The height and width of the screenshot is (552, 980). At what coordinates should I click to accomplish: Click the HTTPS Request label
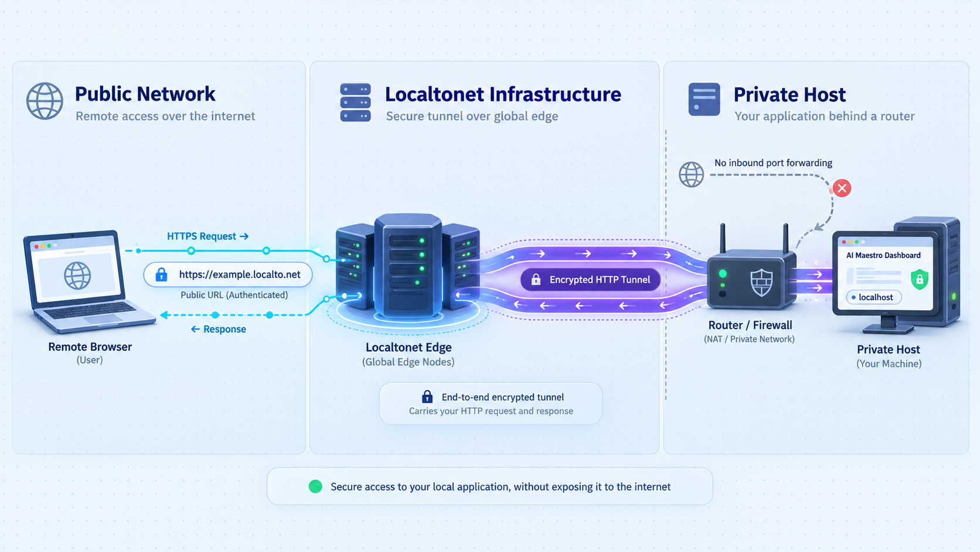(207, 236)
